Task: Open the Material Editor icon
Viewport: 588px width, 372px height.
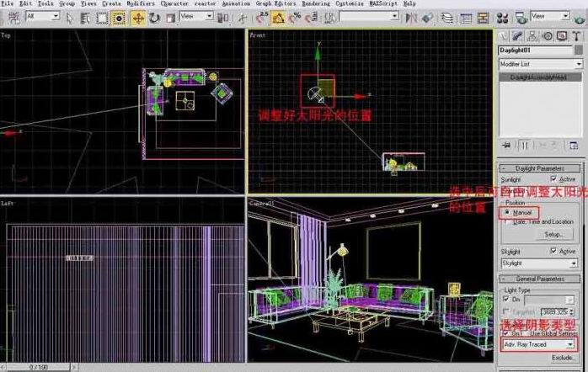Action: pyautogui.click(x=502, y=18)
